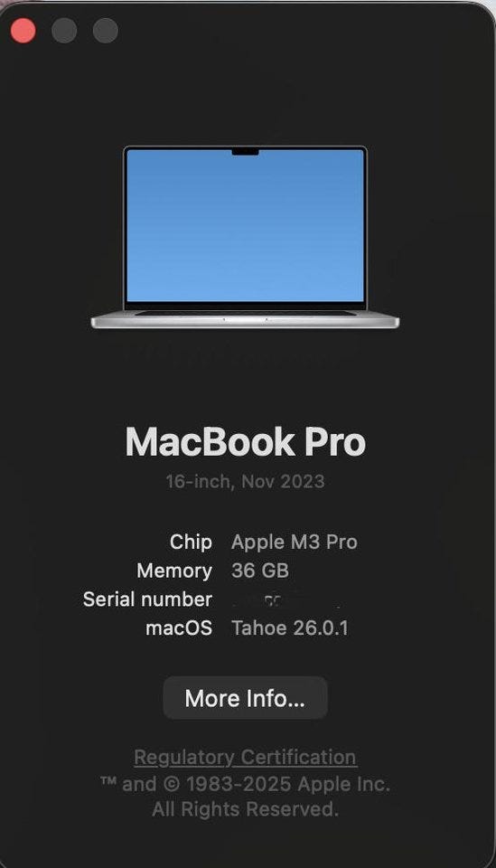Click the macOS label
The width and height of the screenshot is (496, 868).
click(x=179, y=627)
